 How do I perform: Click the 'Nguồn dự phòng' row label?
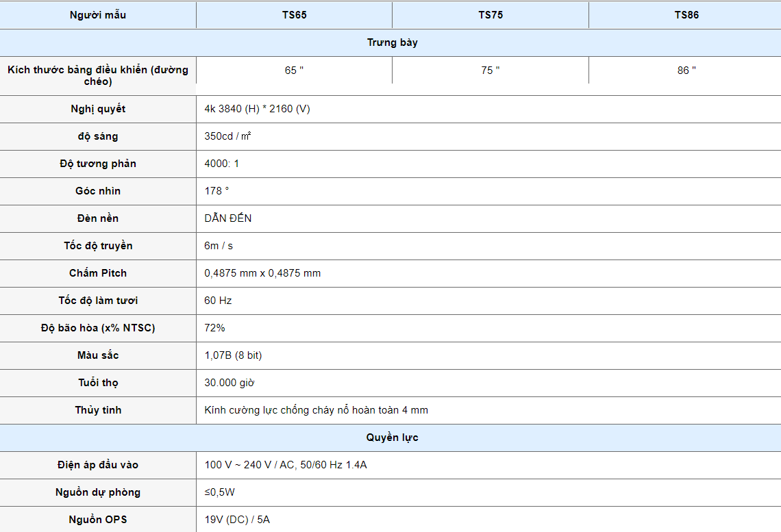98,492
